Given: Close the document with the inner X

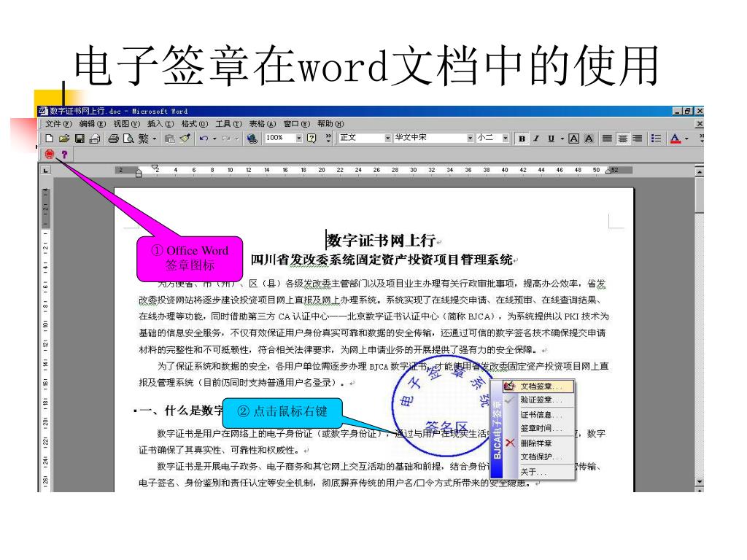Looking at the screenshot, I should coord(700,124).
